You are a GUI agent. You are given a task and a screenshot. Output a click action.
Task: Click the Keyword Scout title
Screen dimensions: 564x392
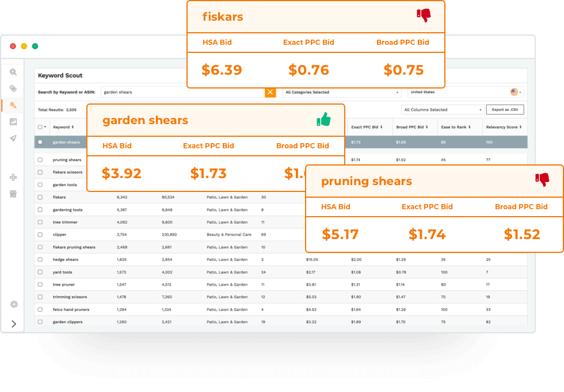[60, 75]
